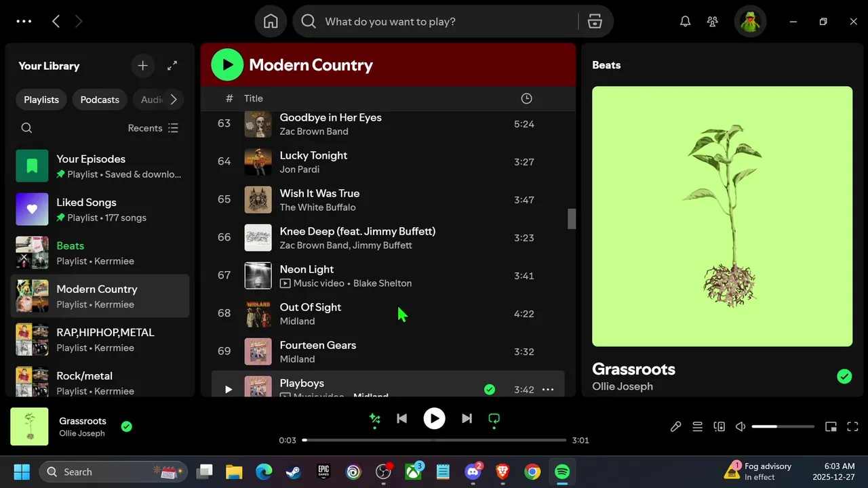Select the Out Of Sight track
This screenshot has width=868, height=488.
tap(388, 313)
